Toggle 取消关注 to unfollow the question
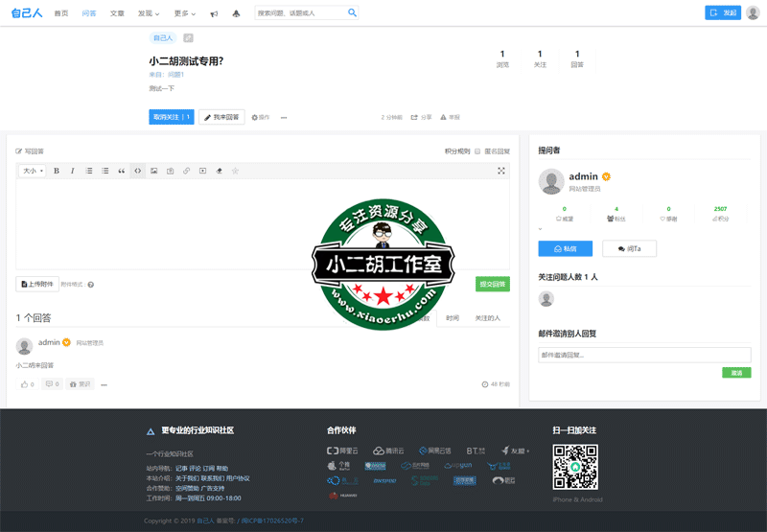The width and height of the screenshot is (767, 532). coord(171,117)
